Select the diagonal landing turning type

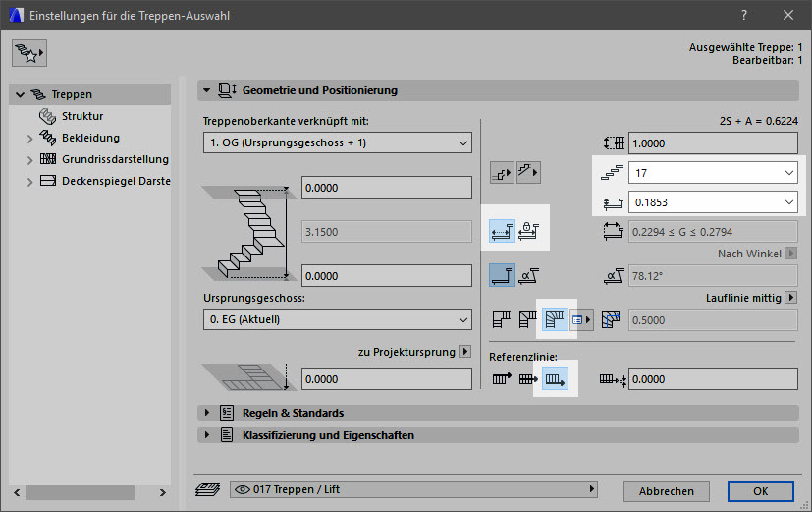click(527, 319)
